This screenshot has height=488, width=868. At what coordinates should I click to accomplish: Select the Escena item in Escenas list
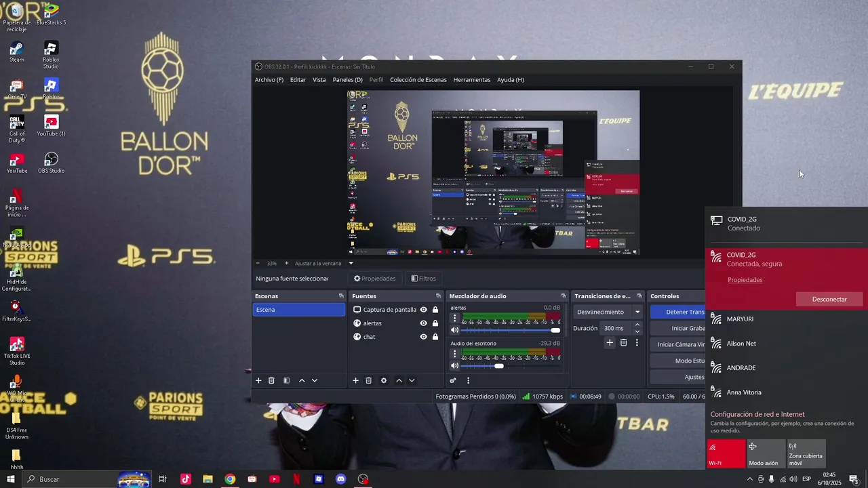click(x=299, y=310)
